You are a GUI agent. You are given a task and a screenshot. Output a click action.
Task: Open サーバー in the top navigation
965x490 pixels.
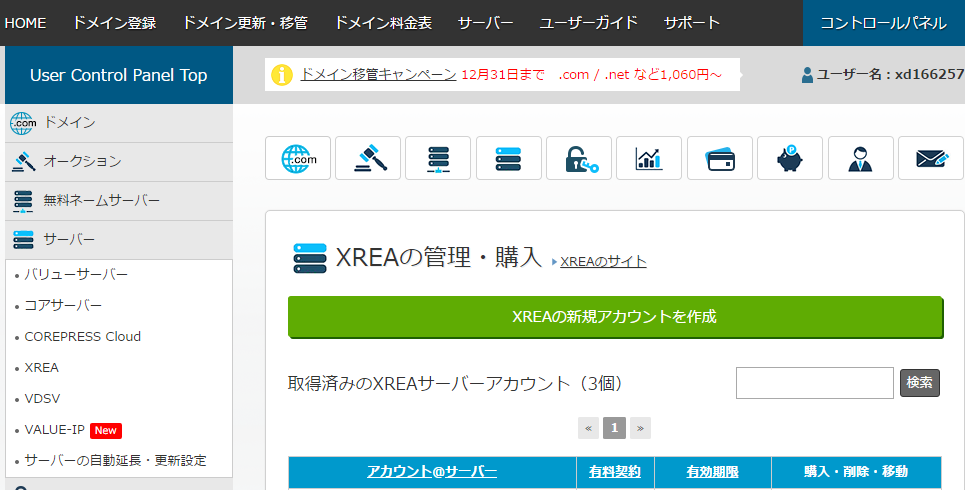point(486,23)
